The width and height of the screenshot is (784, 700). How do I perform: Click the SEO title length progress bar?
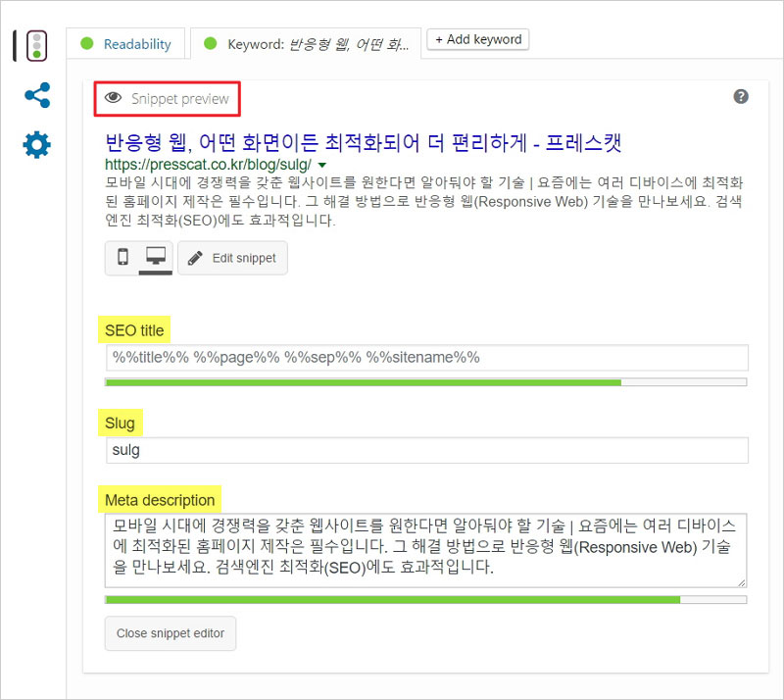426,382
